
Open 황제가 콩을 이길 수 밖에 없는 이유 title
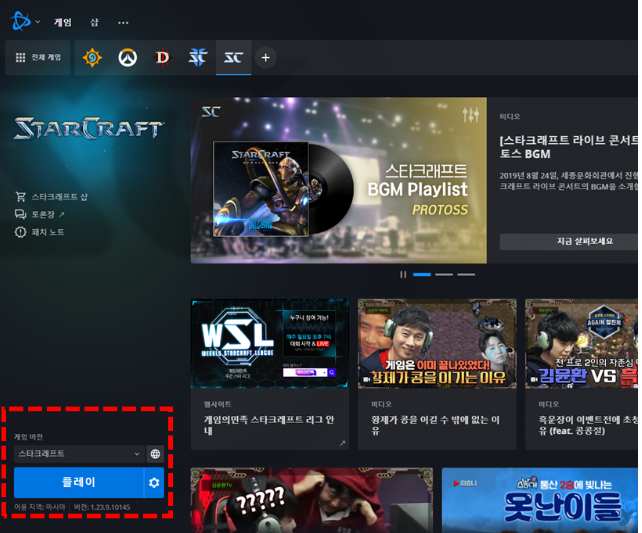pyautogui.click(x=435, y=425)
